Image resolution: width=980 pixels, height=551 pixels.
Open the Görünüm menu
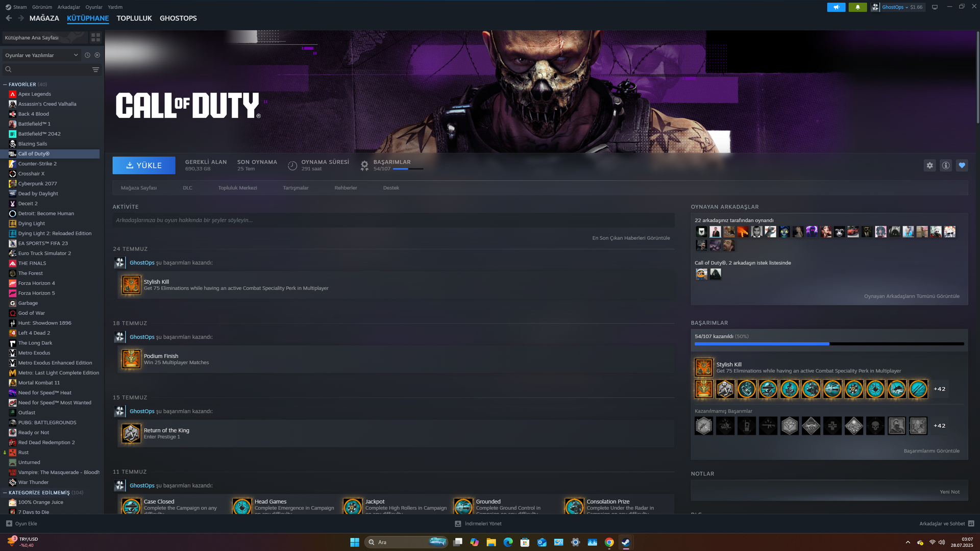pos(42,7)
